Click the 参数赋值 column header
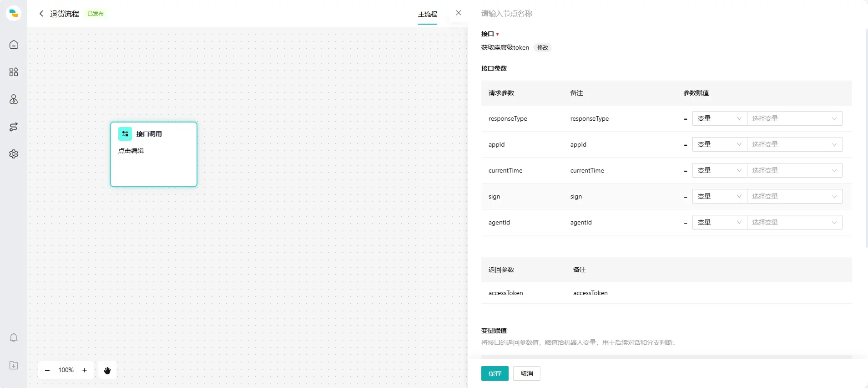 coord(696,93)
